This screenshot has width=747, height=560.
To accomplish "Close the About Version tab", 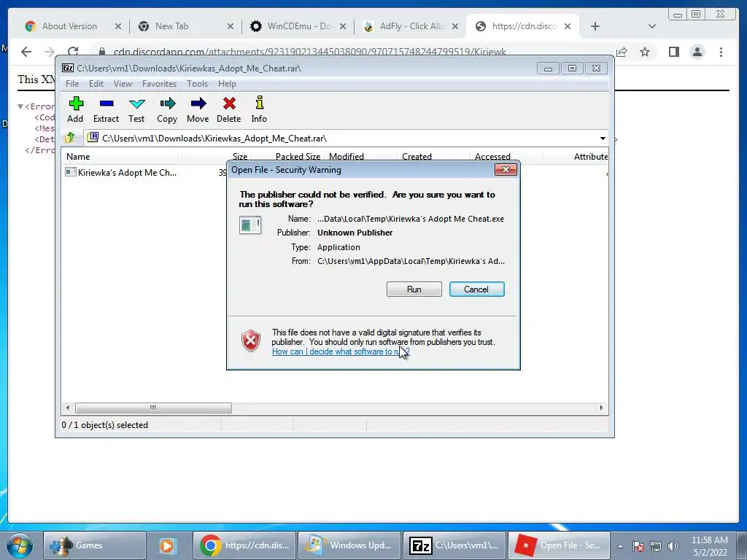I will tap(118, 27).
